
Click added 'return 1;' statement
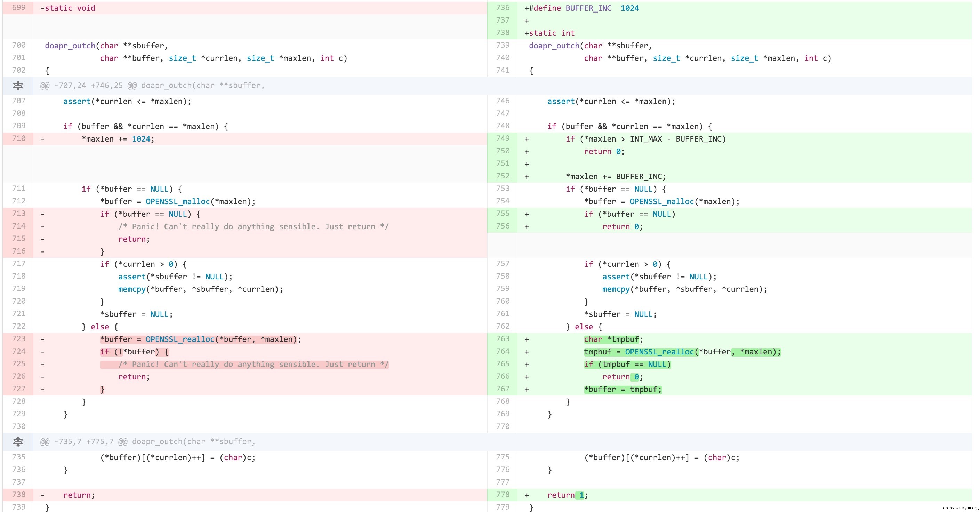(567, 495)
